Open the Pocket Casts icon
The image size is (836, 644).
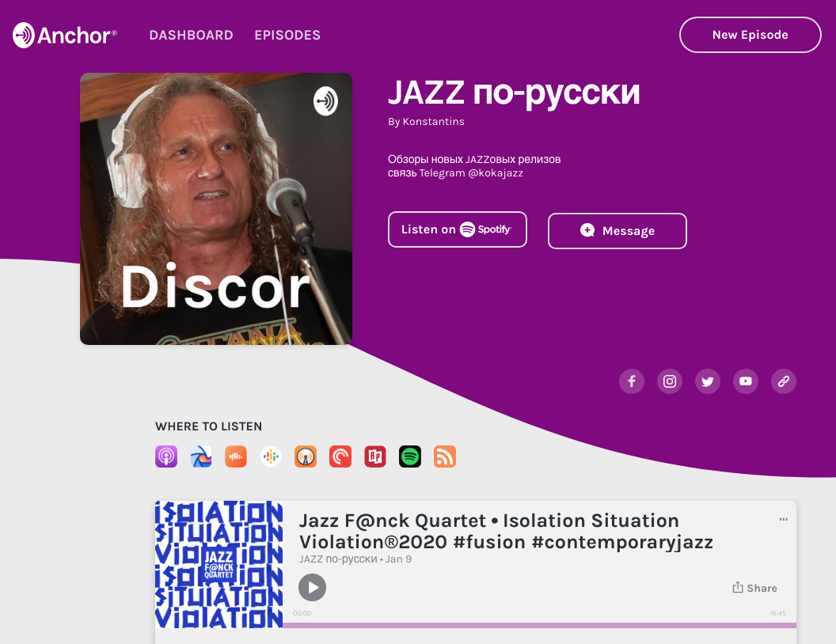[x=340, y=456]
